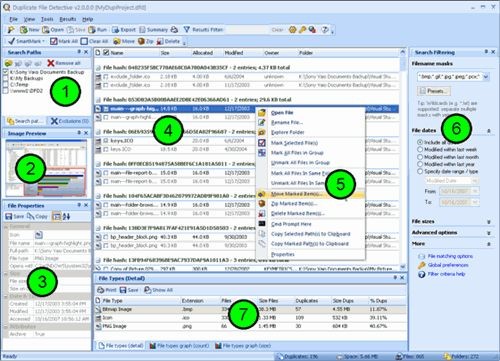Expand the Advanced options section
Screen dimensions: 500x361
pyautogui.click(x=489, y=233)
